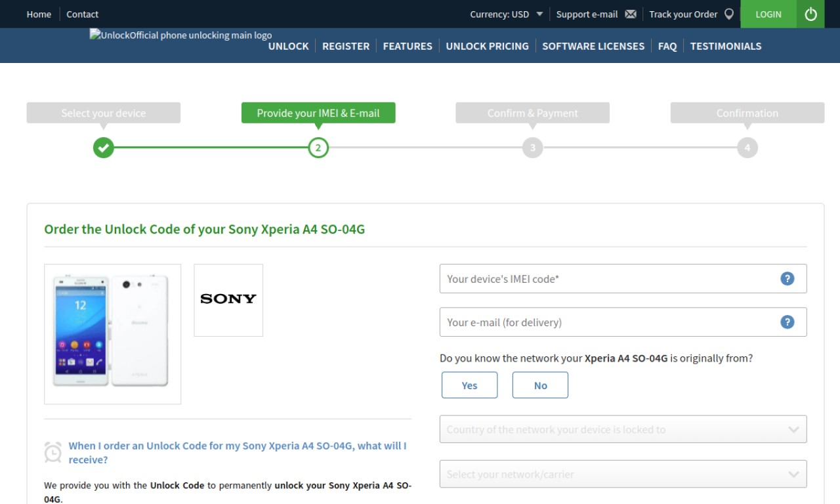Click the Select your device step label
Screen dimensions: 840x504
coord(104,113)
